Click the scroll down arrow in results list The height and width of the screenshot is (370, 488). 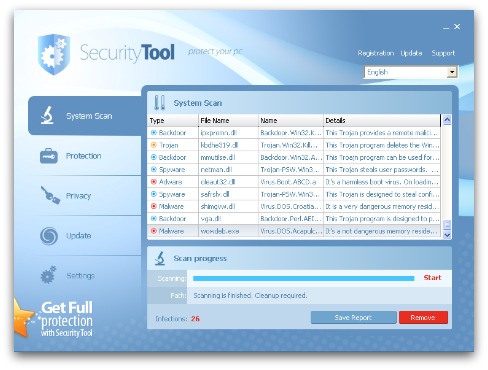[x=447, y=235]
